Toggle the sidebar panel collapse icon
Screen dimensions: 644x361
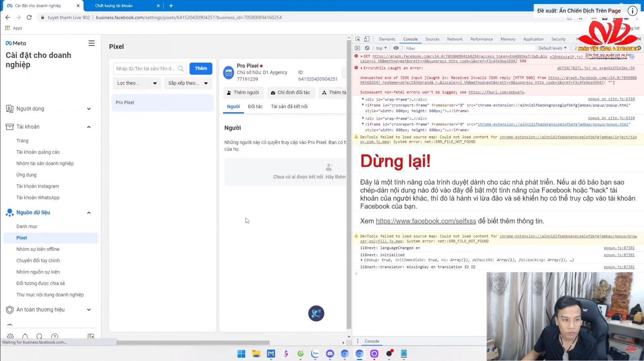pyautogui.click(x=91, y=336)
